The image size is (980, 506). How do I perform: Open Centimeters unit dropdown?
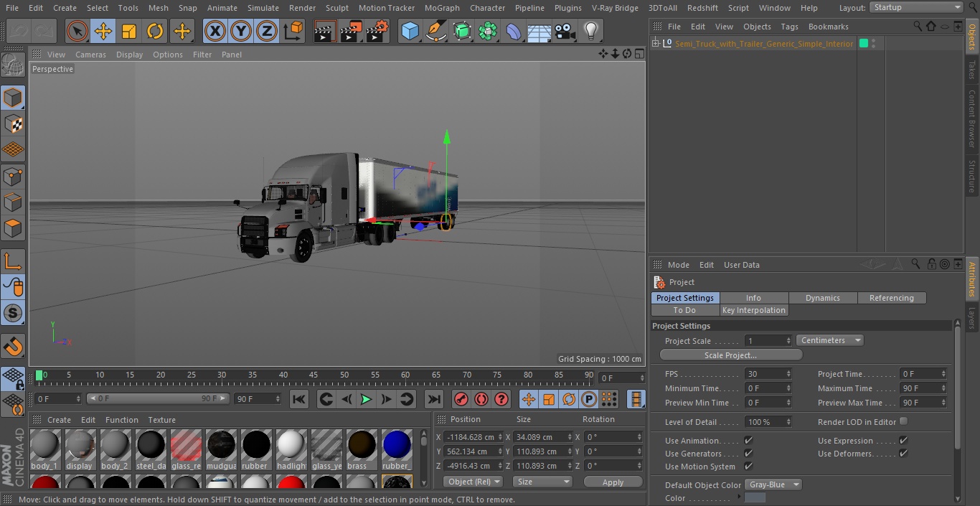pyautogui.click(x=829, y=340)
